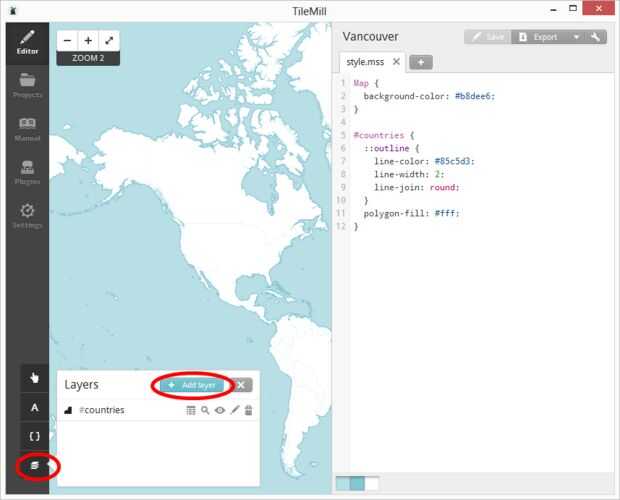Image resolution: width=620 pixels, height=500 pixels.
Task: Maximize the TileMill window
Action: [573, 9]
